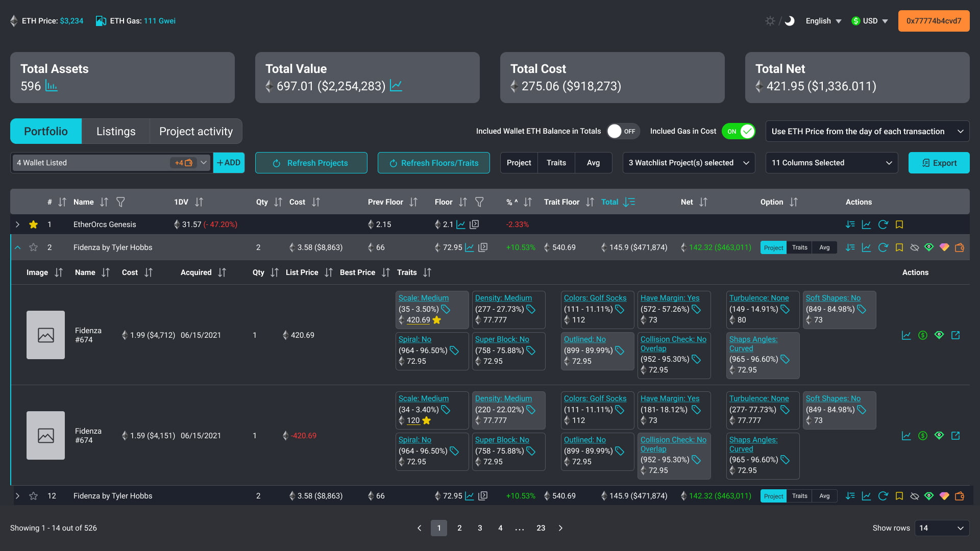980x551 pixels.
Task: Star the expanded Fidenza by Tyler Hobbs row
Action: coord(34,247)
